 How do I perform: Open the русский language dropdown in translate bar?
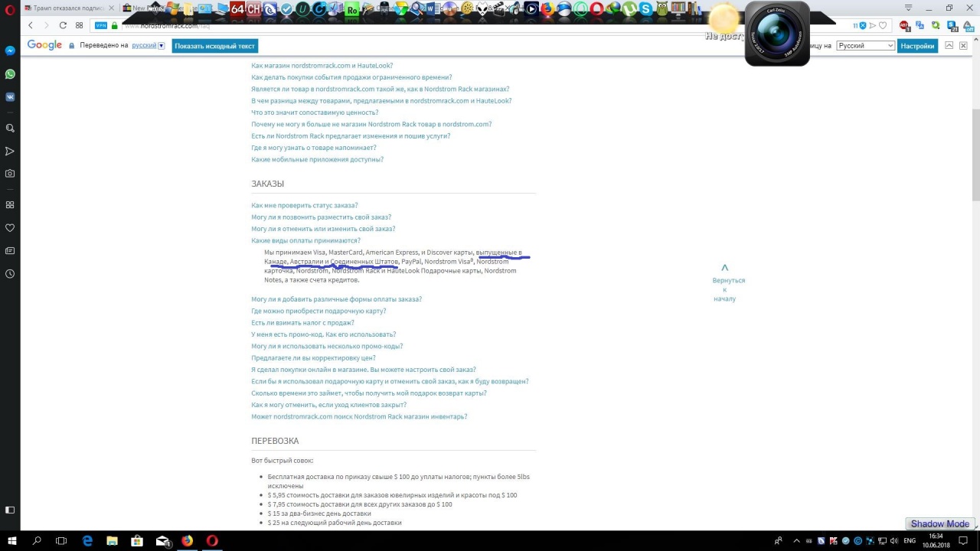148,45
